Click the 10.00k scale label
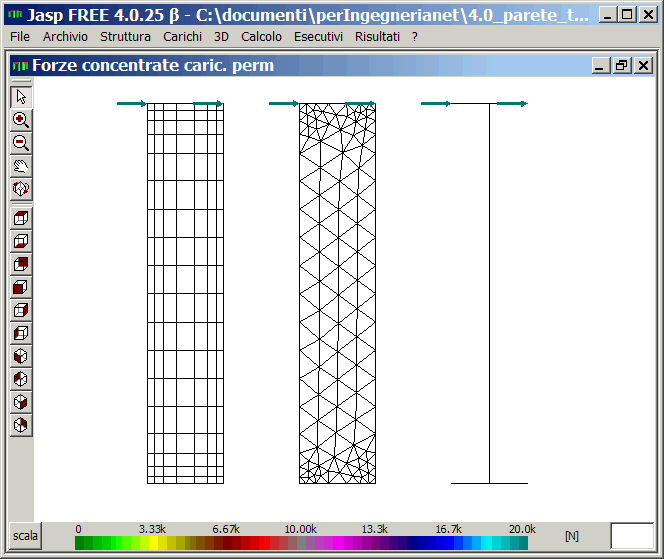Viewport: 664px width, 559px height. (301, 529)
